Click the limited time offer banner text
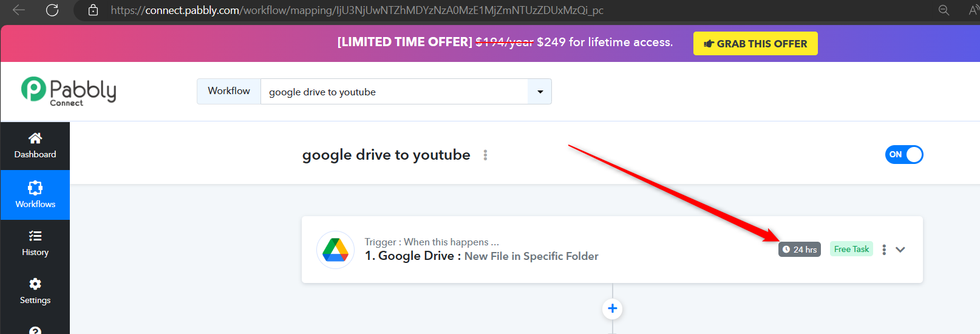 505,42
